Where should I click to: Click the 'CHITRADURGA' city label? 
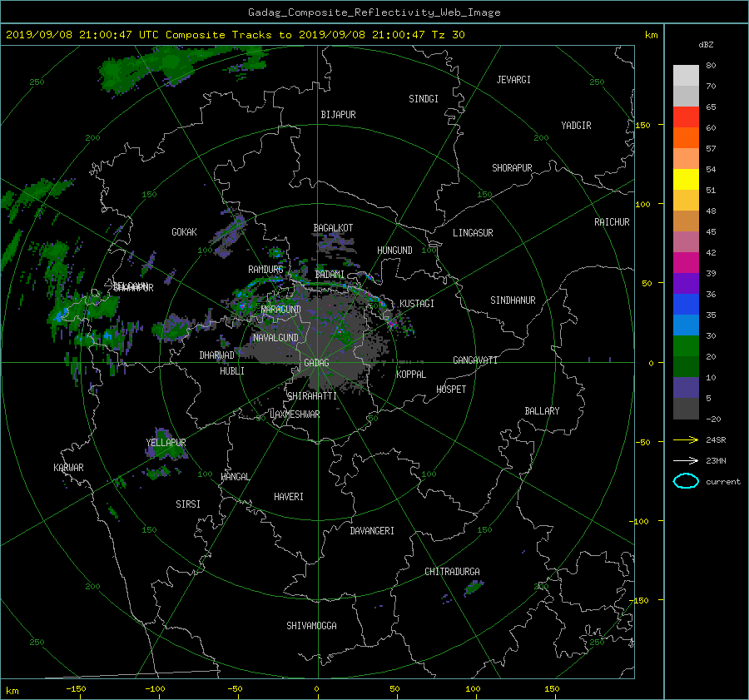453,572
